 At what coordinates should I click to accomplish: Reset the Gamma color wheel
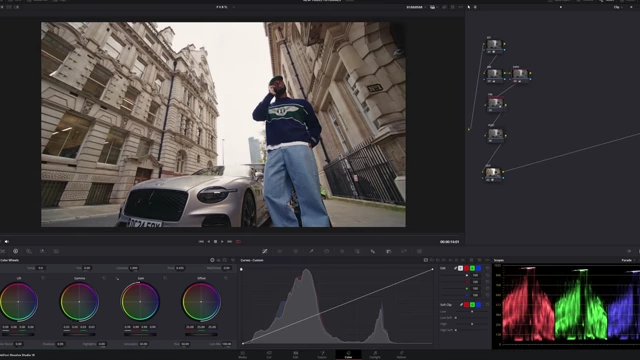point(104,278)
